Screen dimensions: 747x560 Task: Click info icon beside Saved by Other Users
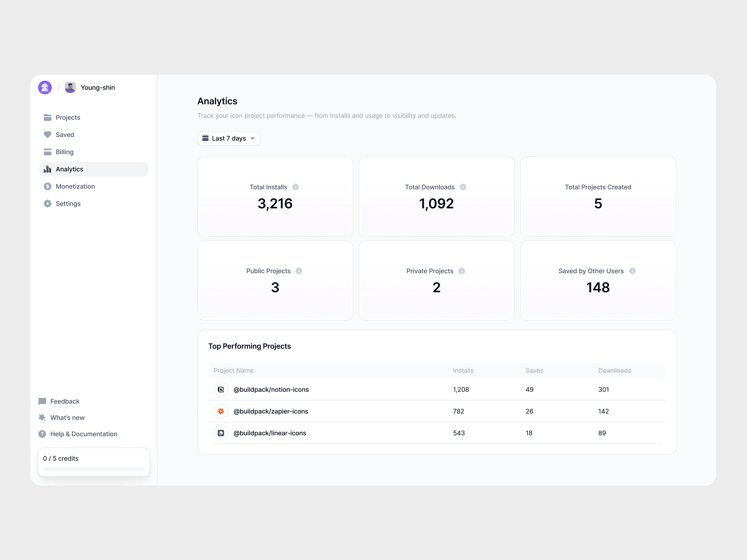[632, 271]
